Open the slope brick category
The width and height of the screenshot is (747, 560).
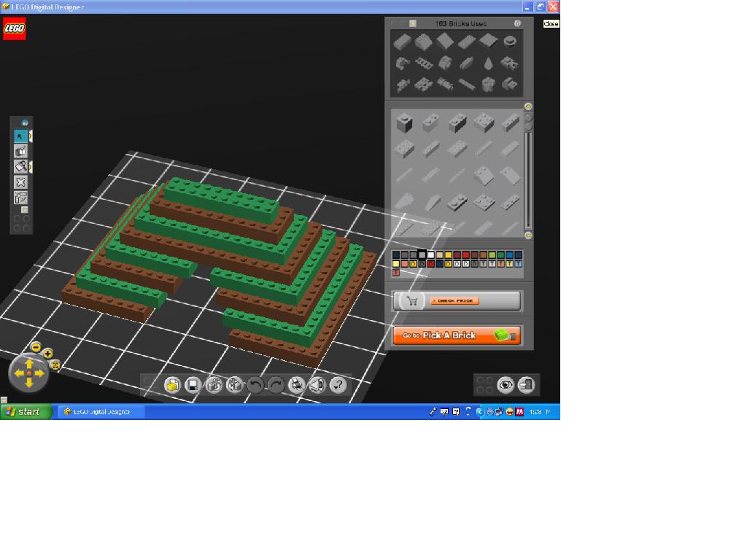point(423,42)
